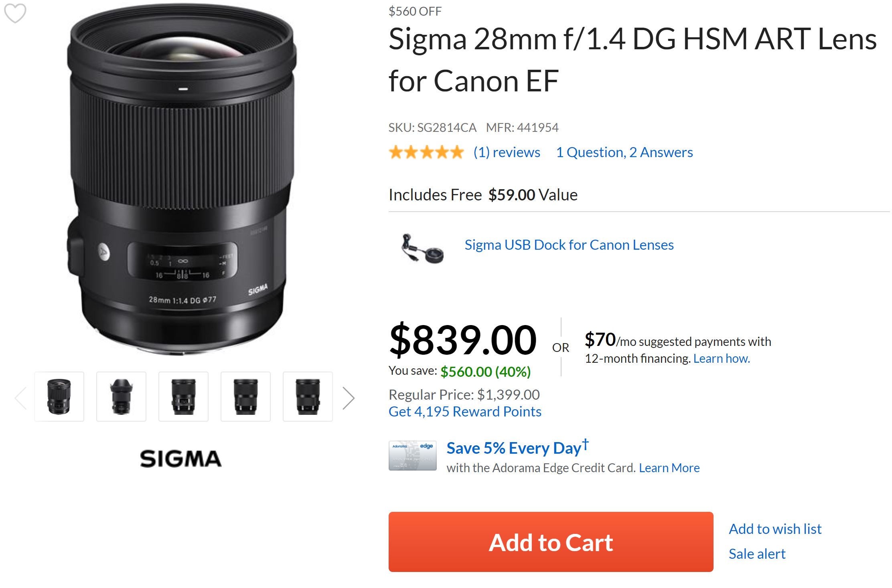Click the next thumbnail arrow
This screenshot has width=892, height=588.
tap(348, 398)
